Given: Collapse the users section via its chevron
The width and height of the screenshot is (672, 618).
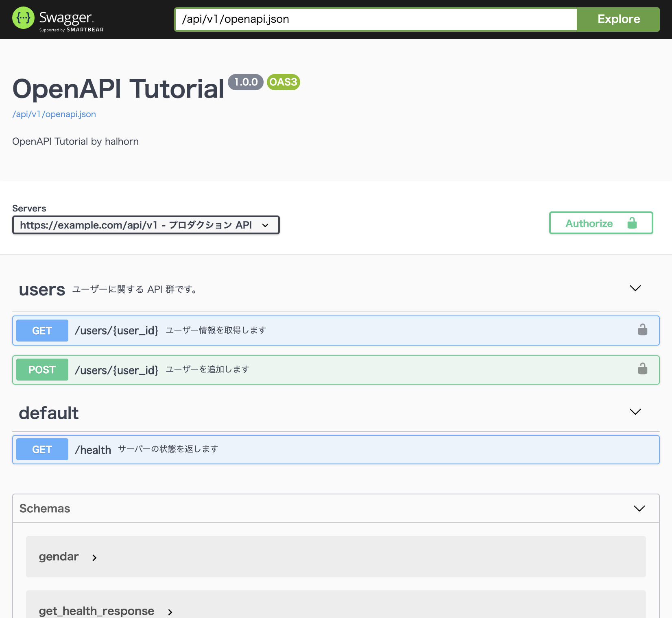Looking at the screenshot, I should pyautogui.click(x=635, y=289).
